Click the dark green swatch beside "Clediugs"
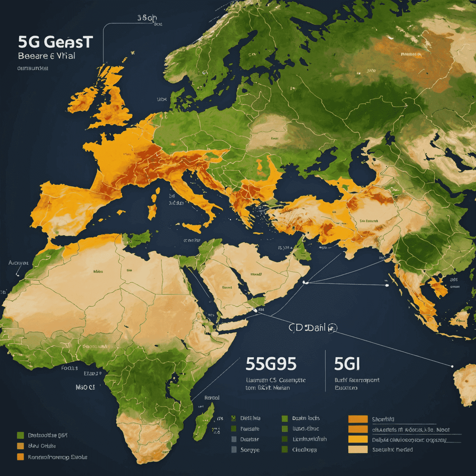476x476 pixels. click(x=285, y=449)
